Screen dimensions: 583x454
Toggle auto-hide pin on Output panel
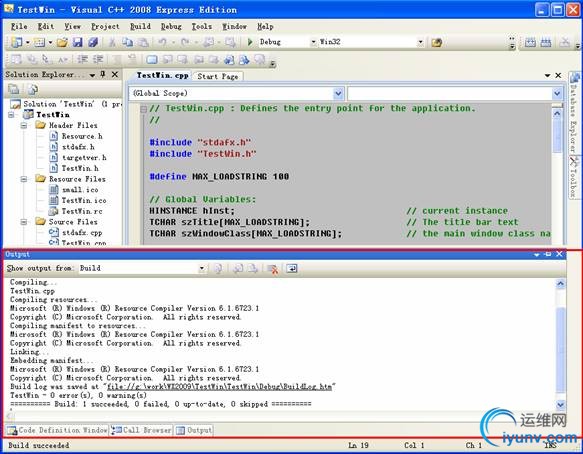coord(548,254)
